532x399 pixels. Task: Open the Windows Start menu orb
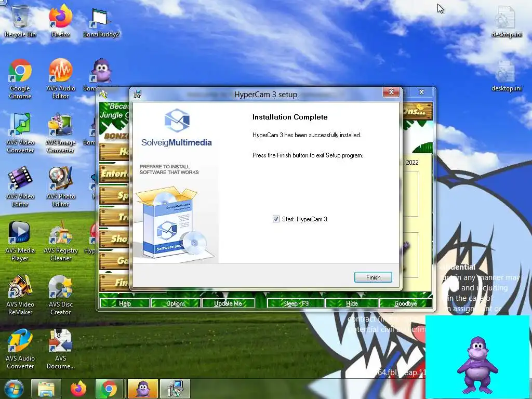[14, 389]
